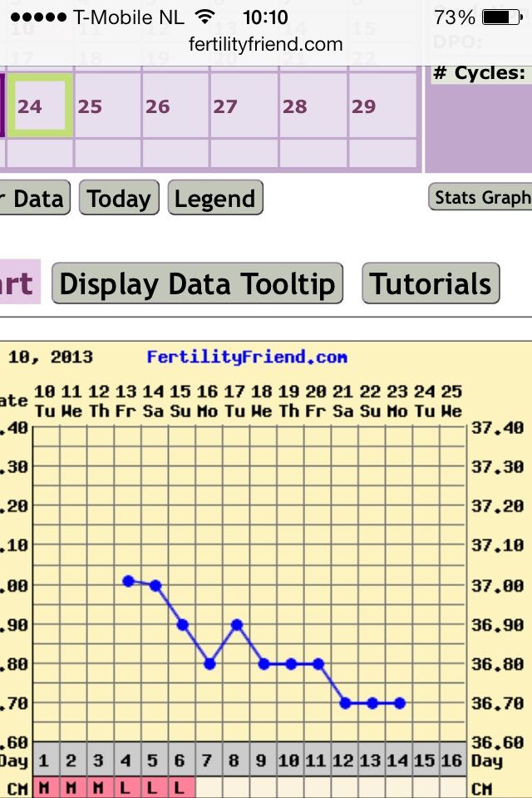Click the temperature point on cycle day 10

coord(291,663)
